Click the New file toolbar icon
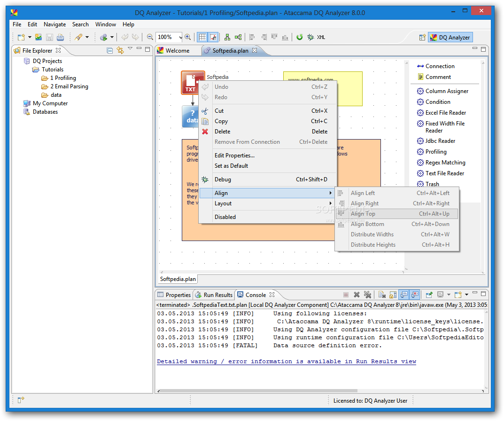This screenshot has width=504, height=421. tap(21, 37)
